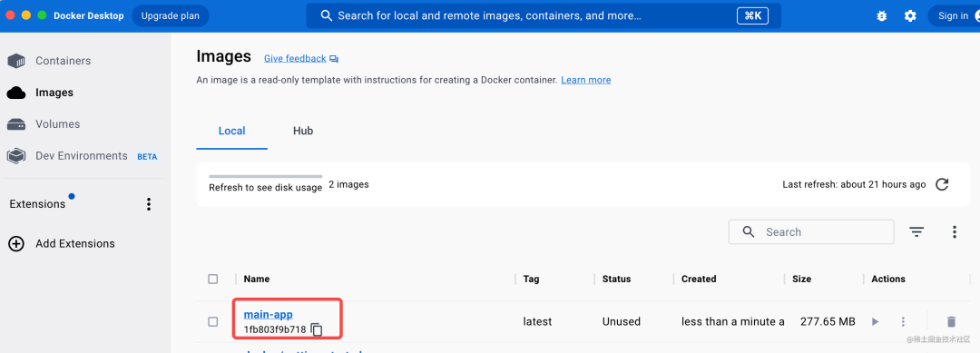Switch to the Hub tab
Screen dimensions: 980x353
point(303,132)
